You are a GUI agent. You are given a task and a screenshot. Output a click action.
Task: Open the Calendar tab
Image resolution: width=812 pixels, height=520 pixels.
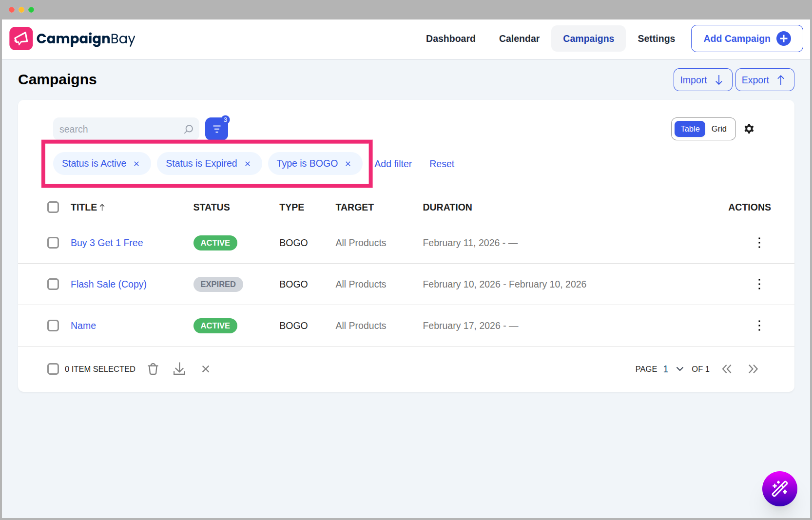pos(519,39)
